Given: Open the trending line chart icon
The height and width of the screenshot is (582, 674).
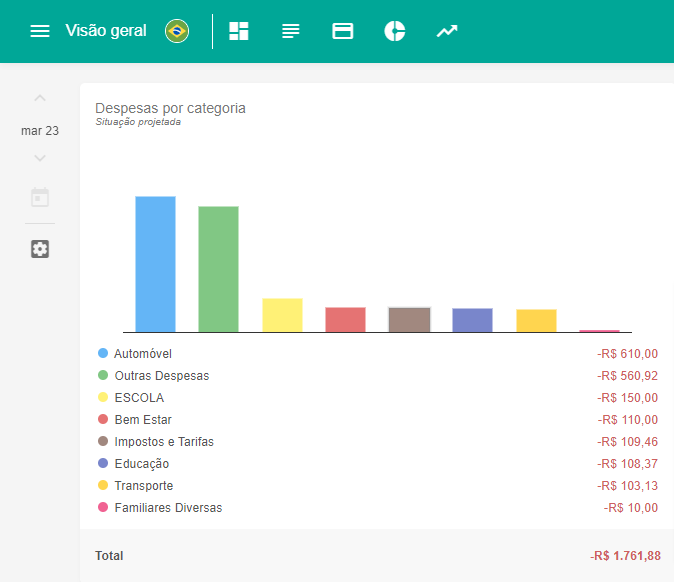Looking at the screenshot, I should point(447,31).
